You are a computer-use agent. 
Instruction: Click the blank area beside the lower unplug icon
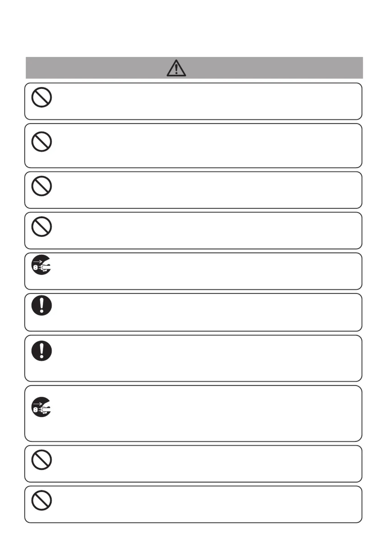[x=205, y=413]
